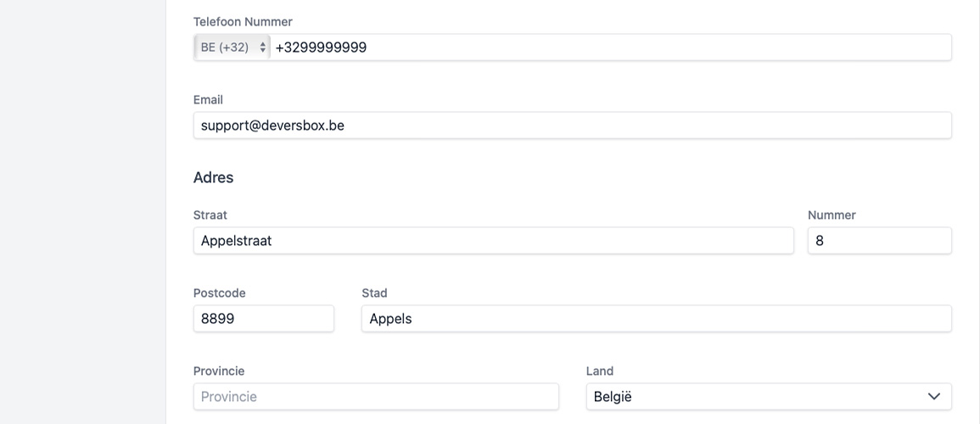The width and height of the screenshot is (980, 424).
Task: Click the Straat label text
Action: (210, 215)
